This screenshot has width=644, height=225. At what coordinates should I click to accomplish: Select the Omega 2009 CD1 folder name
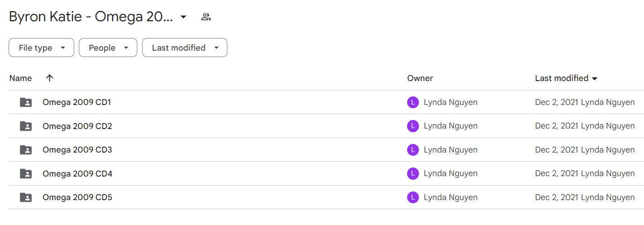coord(77,102)
